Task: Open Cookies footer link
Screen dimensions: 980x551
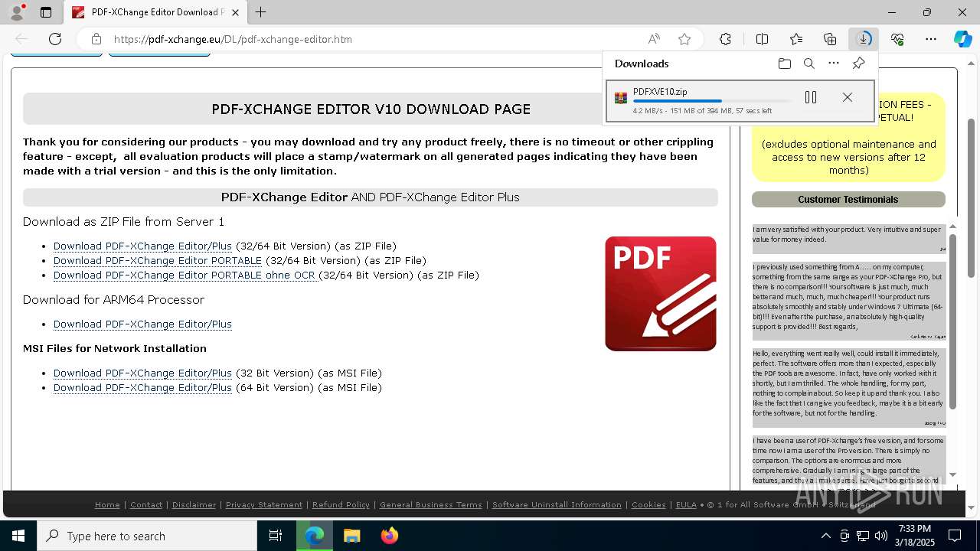Action: 648,504
